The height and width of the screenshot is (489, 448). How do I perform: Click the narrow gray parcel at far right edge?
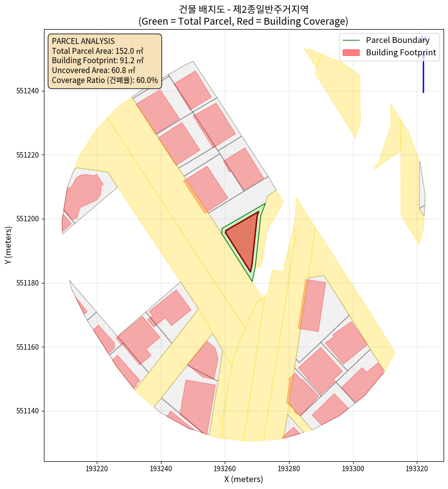422,188
